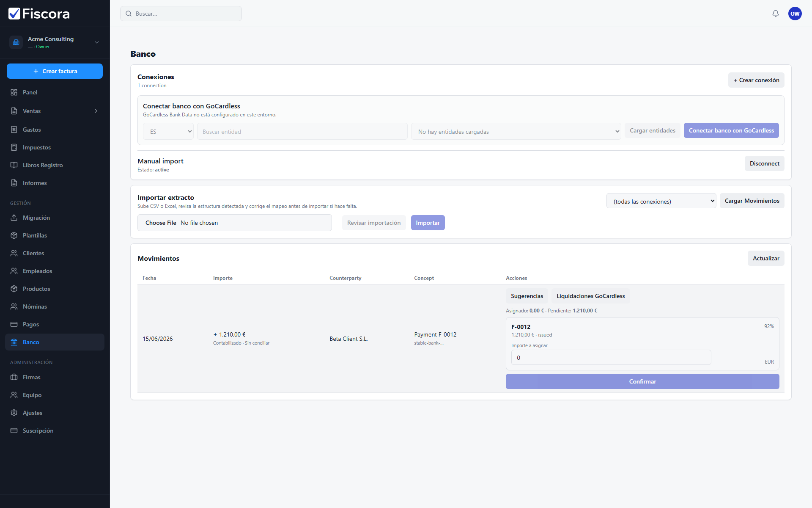Click the Equipo team icon
This screenshot has height=508, width=812.
click(x=14, y=395)
